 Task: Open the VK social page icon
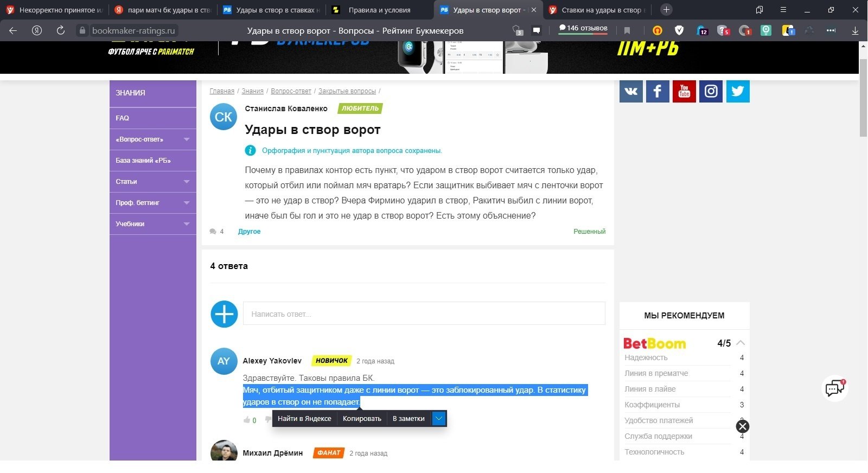(x=631, y=91)
